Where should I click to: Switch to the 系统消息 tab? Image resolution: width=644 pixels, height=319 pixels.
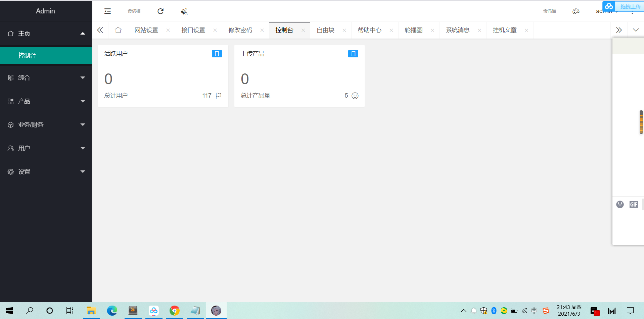(458, 30)
